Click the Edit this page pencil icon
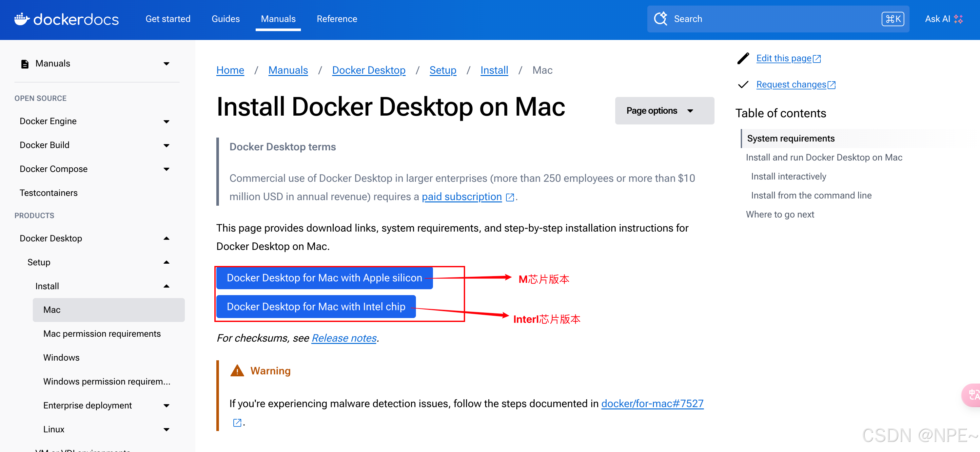Viewport: 980px width, 452px height. (743, 59)
